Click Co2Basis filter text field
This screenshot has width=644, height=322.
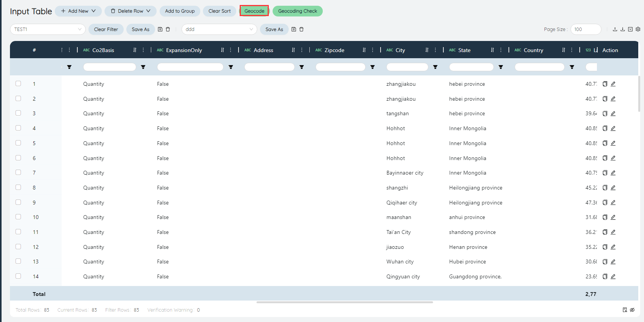click(x=110, y=67)
